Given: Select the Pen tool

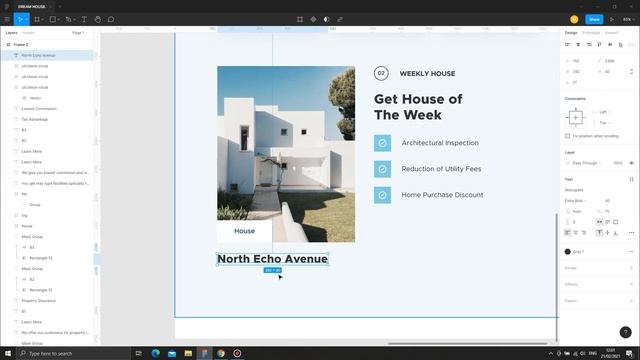Looking at the screenshot, I should [68, 19].
